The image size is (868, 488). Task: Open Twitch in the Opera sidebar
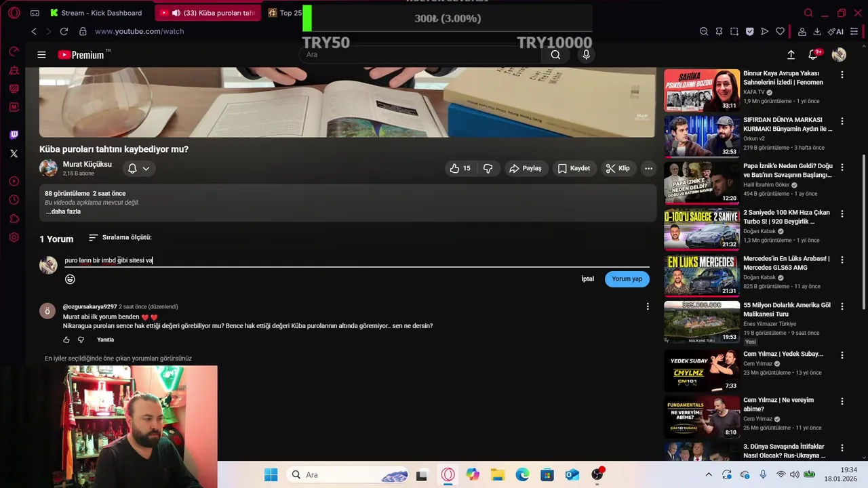click(14, 135)
